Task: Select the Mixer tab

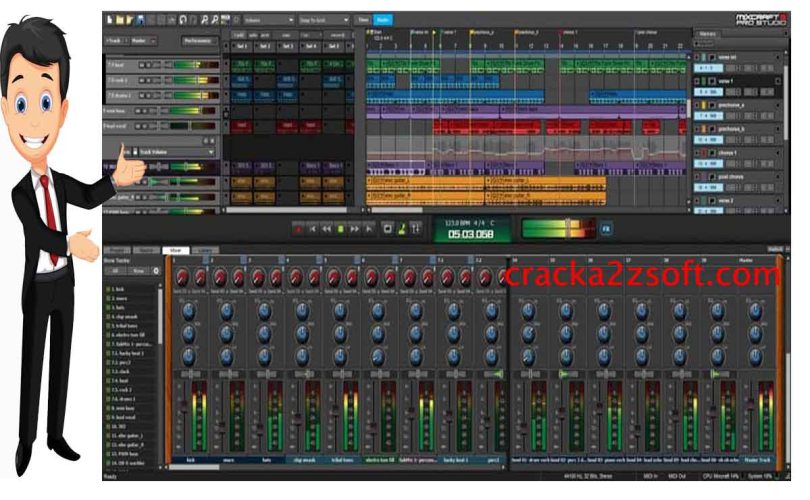Action: coord(176,250)
